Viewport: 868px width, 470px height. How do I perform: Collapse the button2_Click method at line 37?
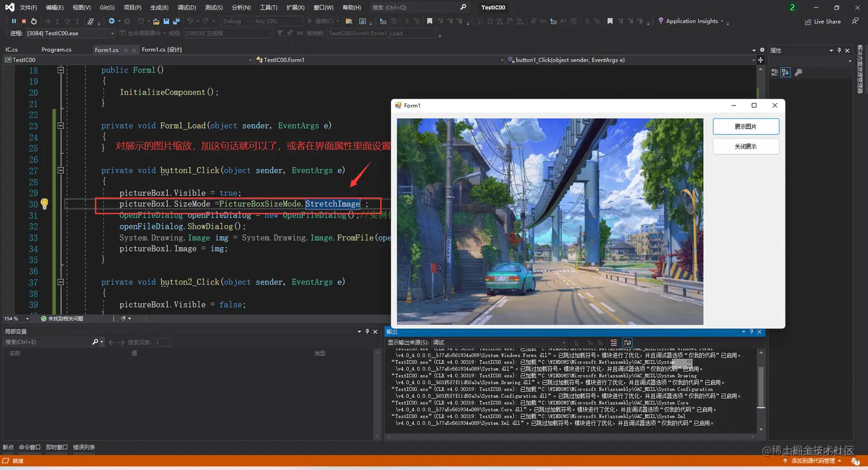tap(60, 282)
